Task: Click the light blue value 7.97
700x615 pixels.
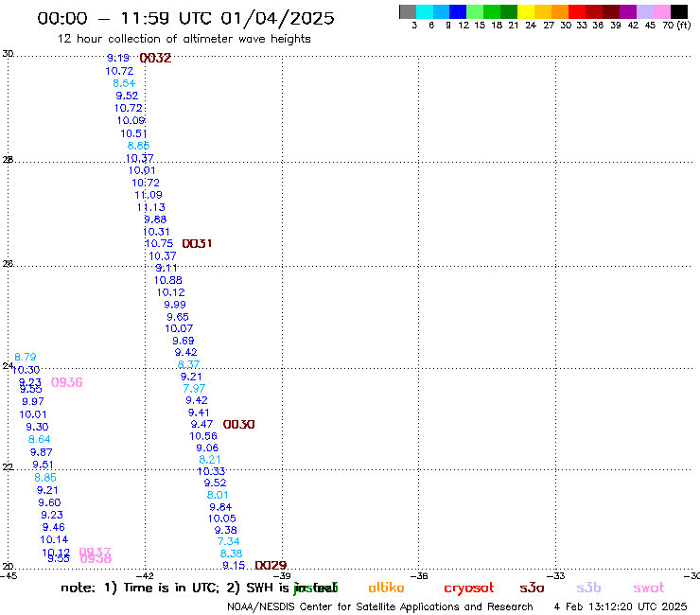Action: tap(194, 389)
